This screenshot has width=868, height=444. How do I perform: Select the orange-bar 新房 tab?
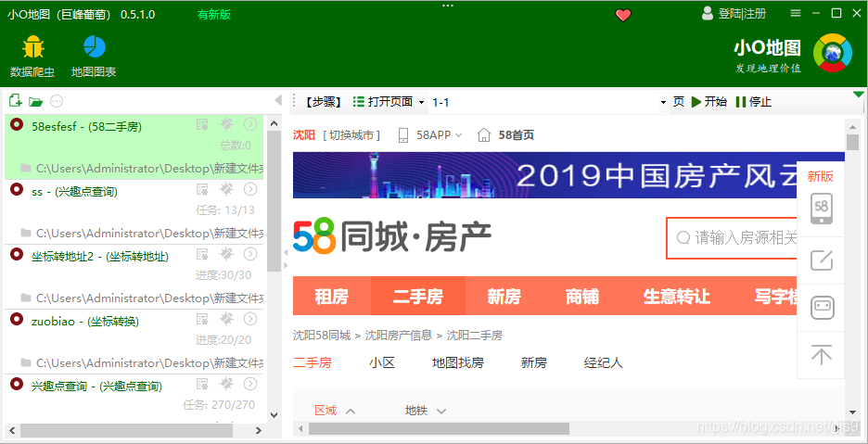pos(504,297)
